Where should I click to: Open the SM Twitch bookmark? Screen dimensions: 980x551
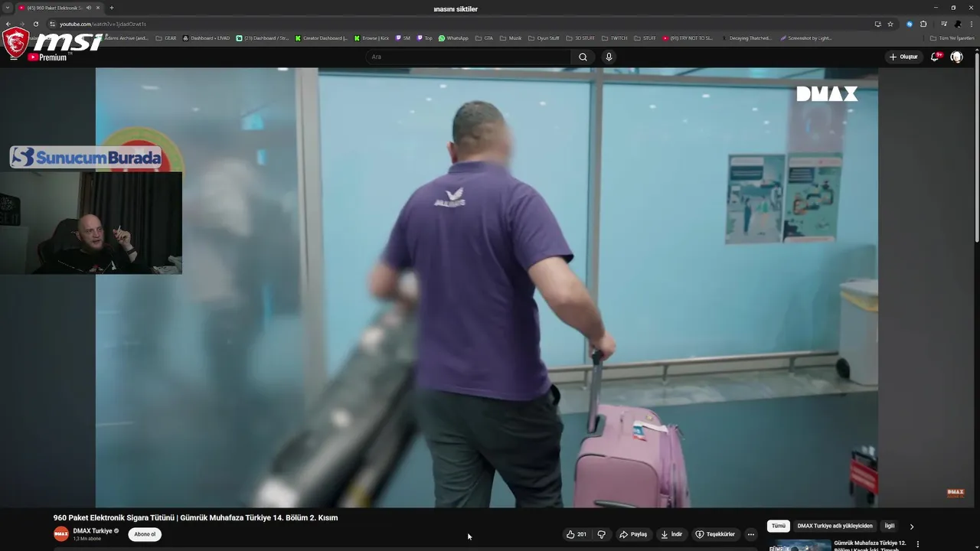click(403, 37)
